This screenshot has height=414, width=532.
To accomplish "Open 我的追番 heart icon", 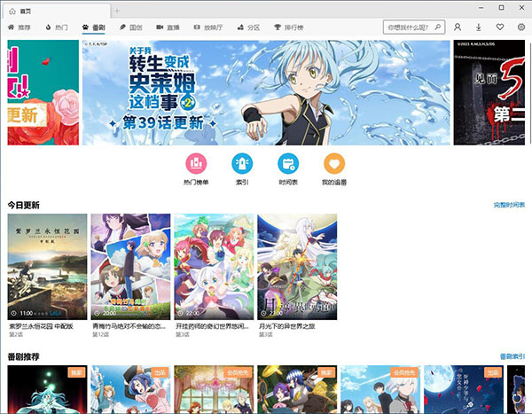I will (333, 164).
